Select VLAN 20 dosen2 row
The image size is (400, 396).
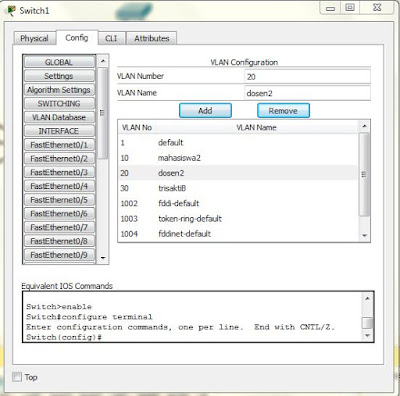[x=238, y=173]
